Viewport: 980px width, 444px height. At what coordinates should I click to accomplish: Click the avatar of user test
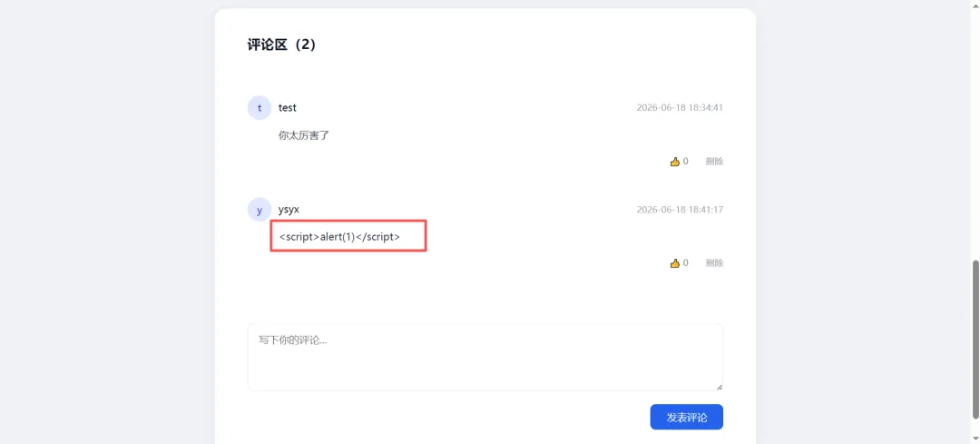tap(260, 107)
